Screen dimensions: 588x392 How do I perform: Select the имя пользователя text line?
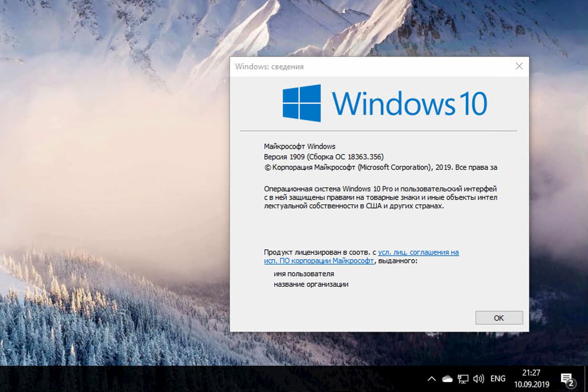pyautogui.click(x=303, y=274)
